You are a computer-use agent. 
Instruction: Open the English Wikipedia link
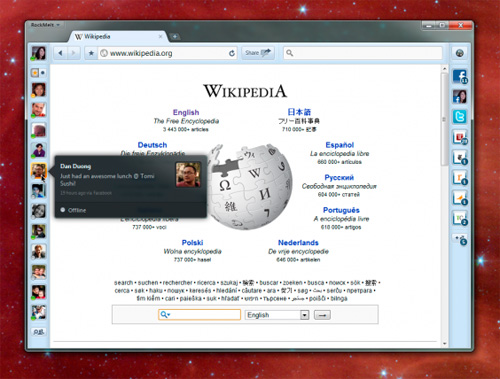pos(186,112)
